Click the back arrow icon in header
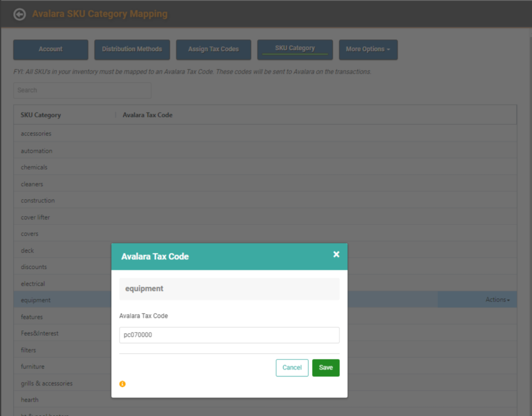This screenshot has width=532, height=416. pyautogui.click(x=19, y=14)
